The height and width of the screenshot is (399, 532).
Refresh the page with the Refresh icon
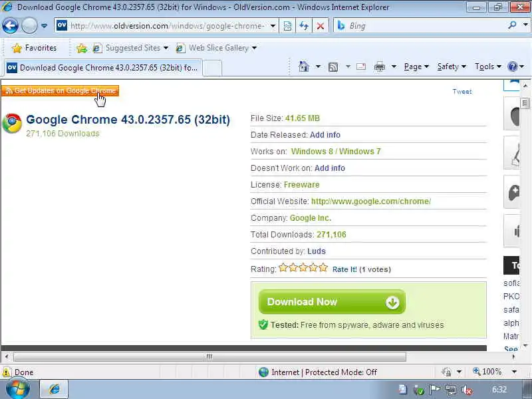304,26
